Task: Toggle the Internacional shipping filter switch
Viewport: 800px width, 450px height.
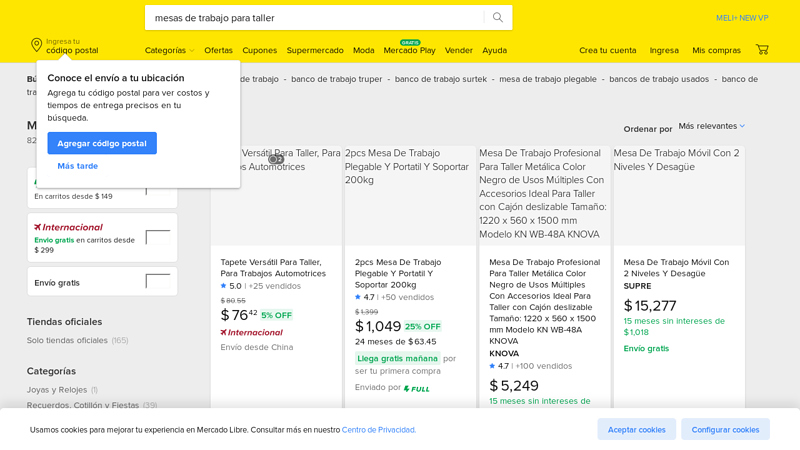Action: [157, 237]
